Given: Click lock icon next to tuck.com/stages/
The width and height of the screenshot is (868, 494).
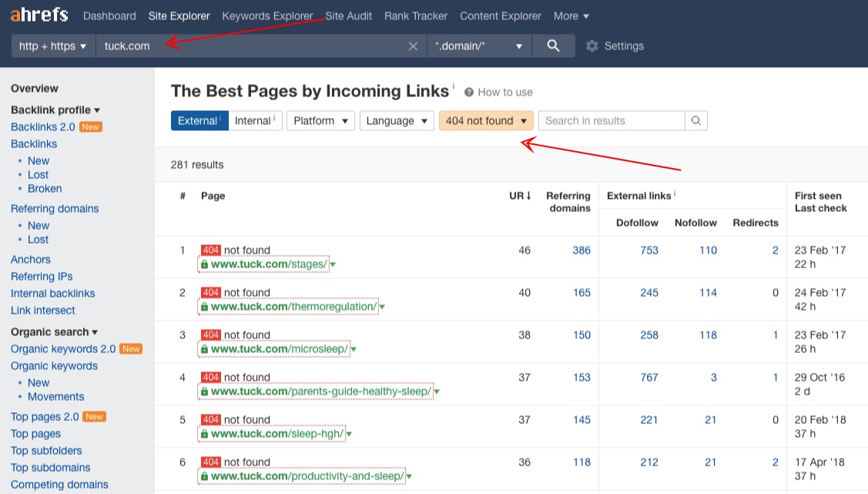Looking at the screenshot, I should (204, 264).
